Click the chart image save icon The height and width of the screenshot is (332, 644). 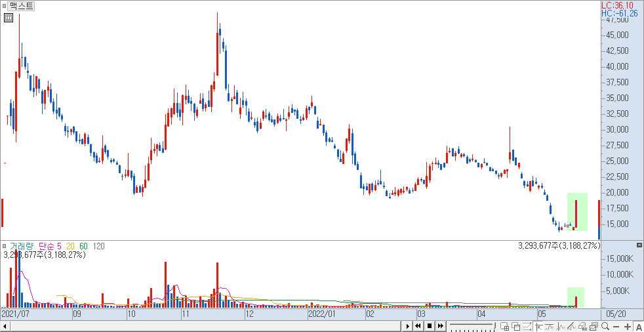(594, 326)
